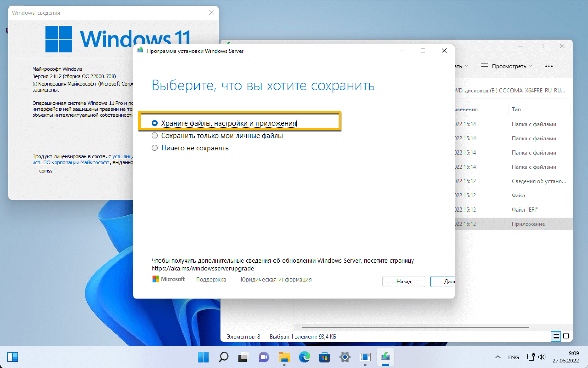
Task: Click the Explorer horizontal scrollbar
Action: [x=415, y=328]
